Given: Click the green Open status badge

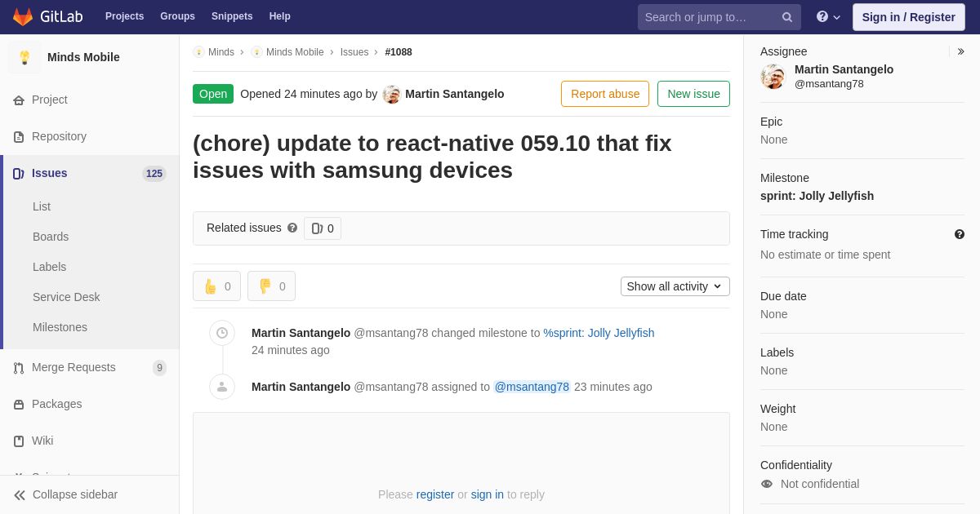Looking at the screenshot, I should point(213,94).
